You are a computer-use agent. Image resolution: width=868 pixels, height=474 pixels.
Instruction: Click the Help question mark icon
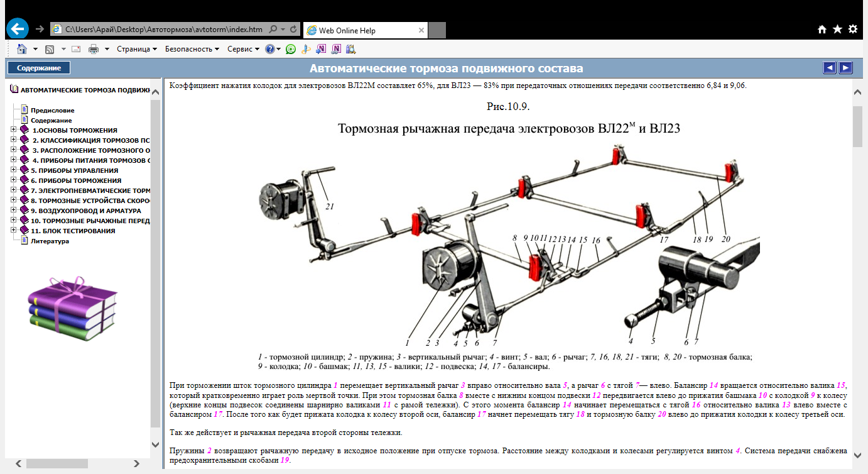269,48
